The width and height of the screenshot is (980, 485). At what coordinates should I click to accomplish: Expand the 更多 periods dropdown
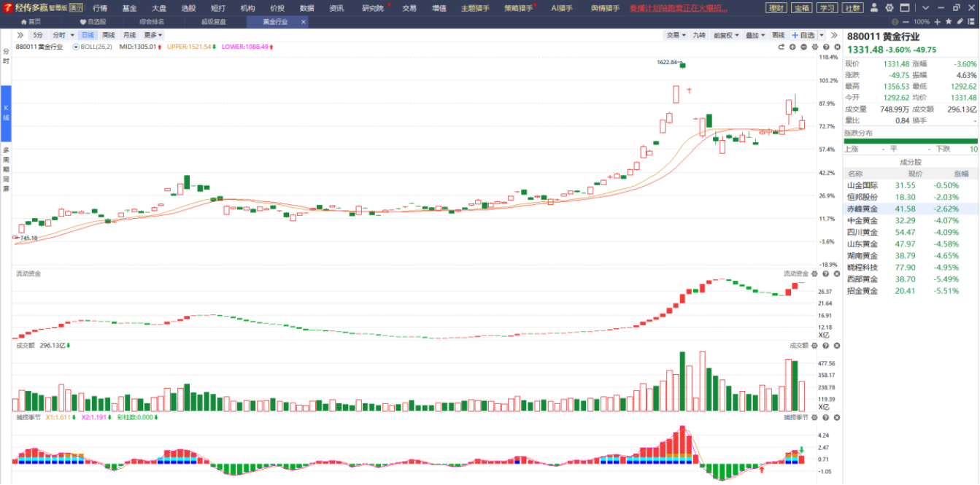tap(153, 35)
